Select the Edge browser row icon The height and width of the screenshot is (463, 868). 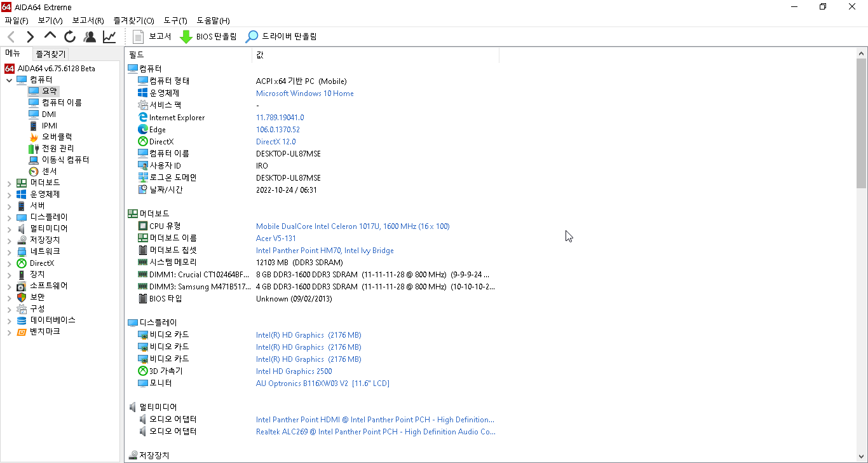(x=143, y=130)
